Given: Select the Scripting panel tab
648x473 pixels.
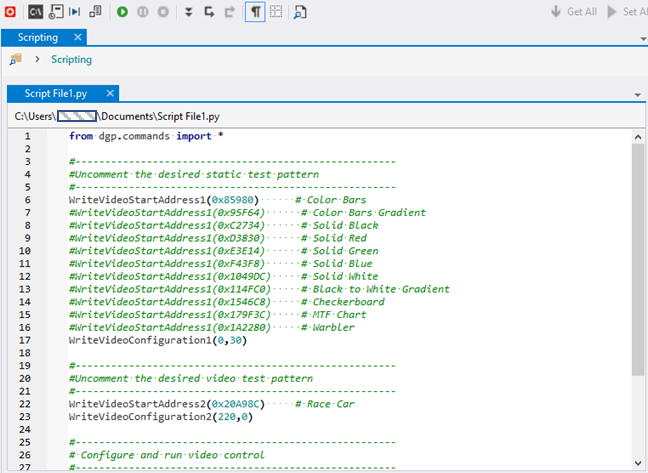Looking at the screenshot, I should 37,37.
